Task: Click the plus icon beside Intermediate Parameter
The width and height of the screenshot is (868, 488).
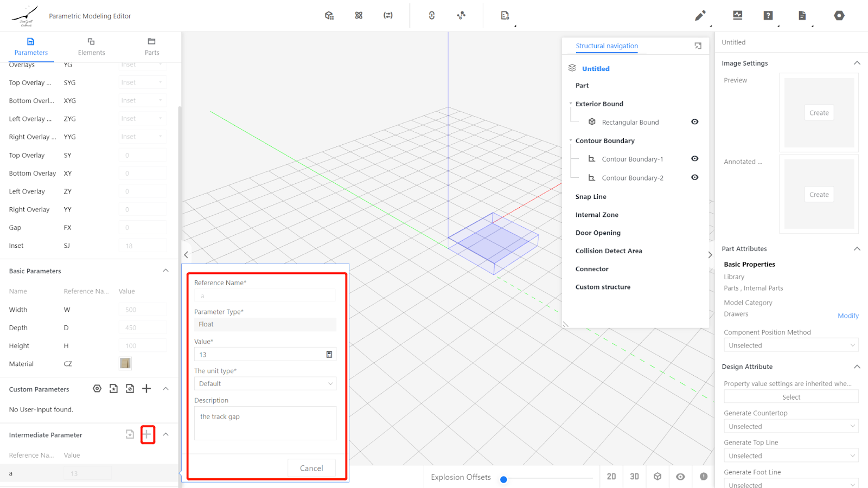Action: [x=147, y=434]
